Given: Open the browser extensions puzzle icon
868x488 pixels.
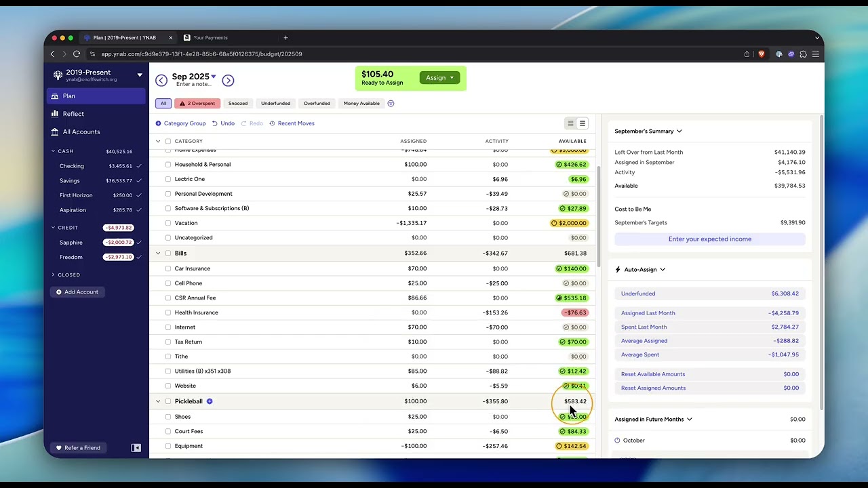Looking at the screenshot, I should pyautogui.click(x=803, y=54).
